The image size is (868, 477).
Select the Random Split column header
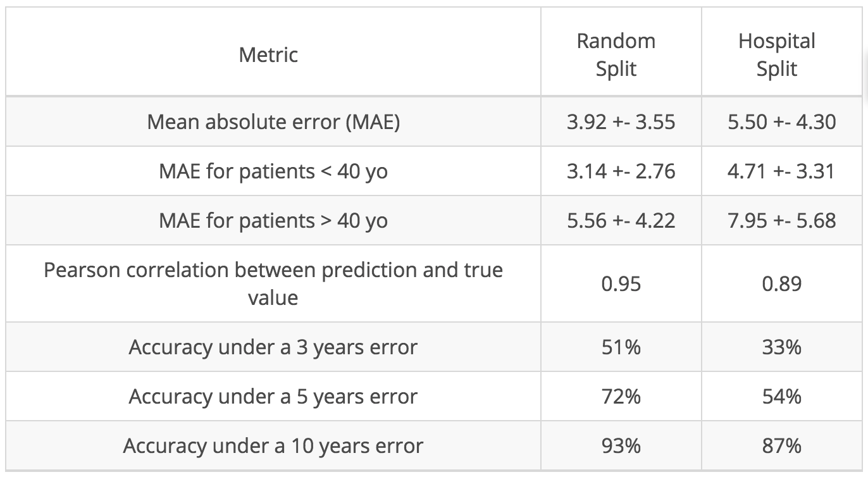click(x=616, y=54)
